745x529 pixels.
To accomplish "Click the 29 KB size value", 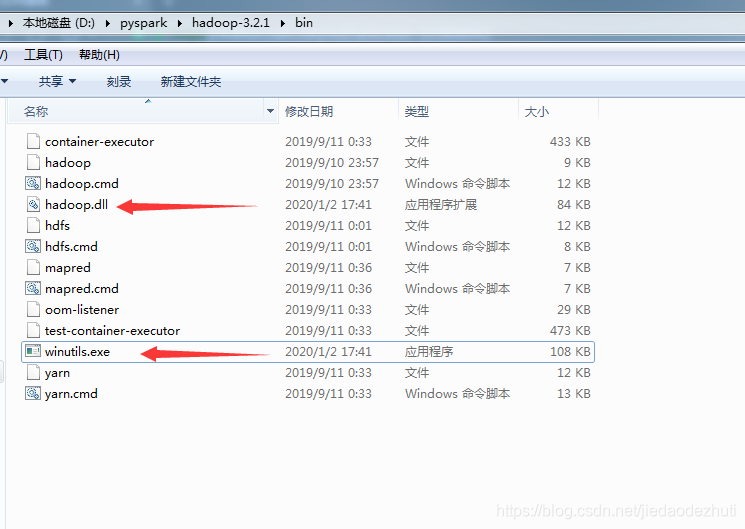I will (x=574, y=309).
